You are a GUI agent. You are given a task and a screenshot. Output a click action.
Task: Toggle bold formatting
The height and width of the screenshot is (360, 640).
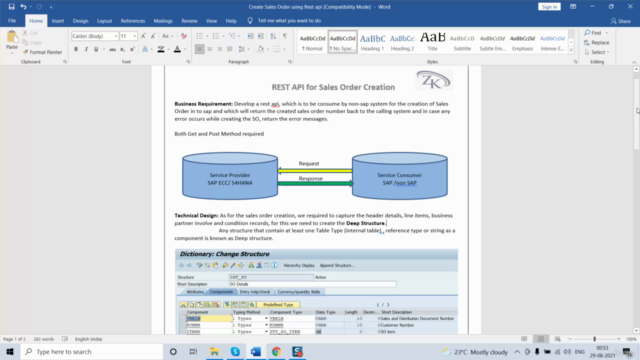click(x=76, y=49)
